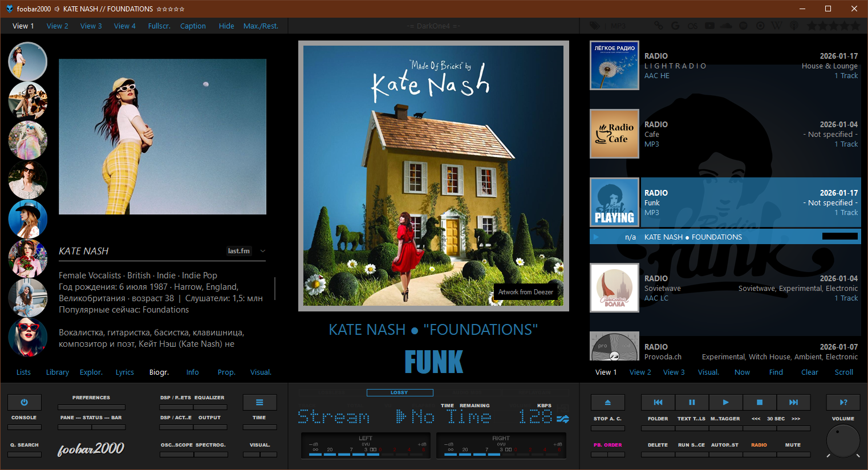Click the Find button under the playlist
The width and height of the screenshot is (868, 470).
pyautogui.click(x=776, y=372)
